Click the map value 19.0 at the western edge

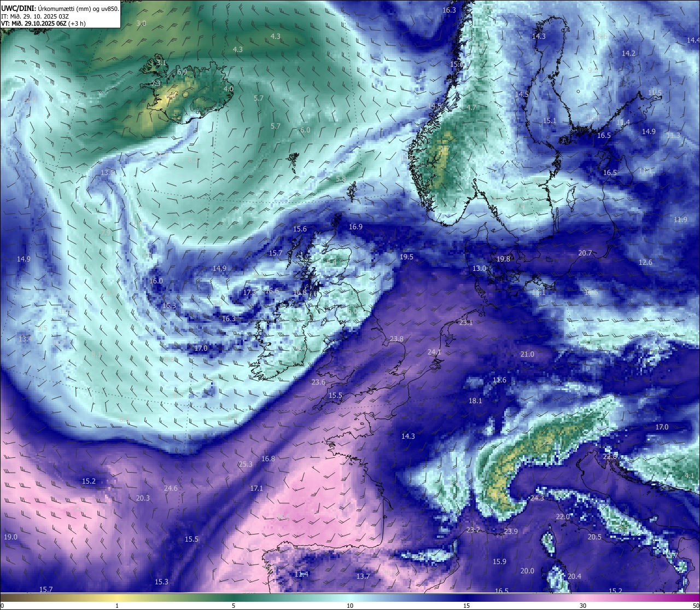coord(10,537)
